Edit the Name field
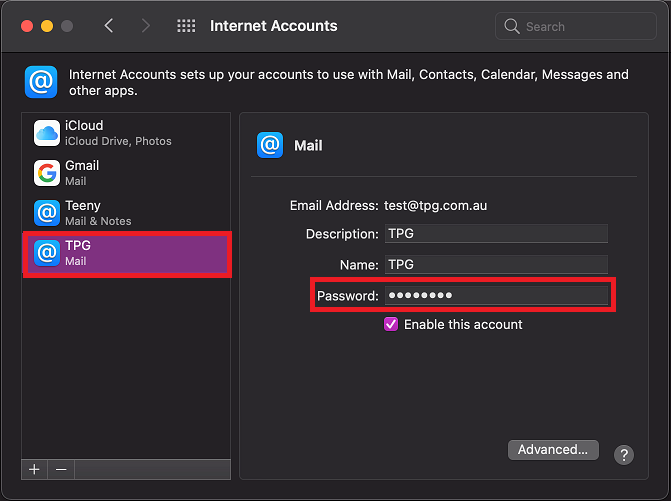671x501 pixels. [x=496, y=264]
